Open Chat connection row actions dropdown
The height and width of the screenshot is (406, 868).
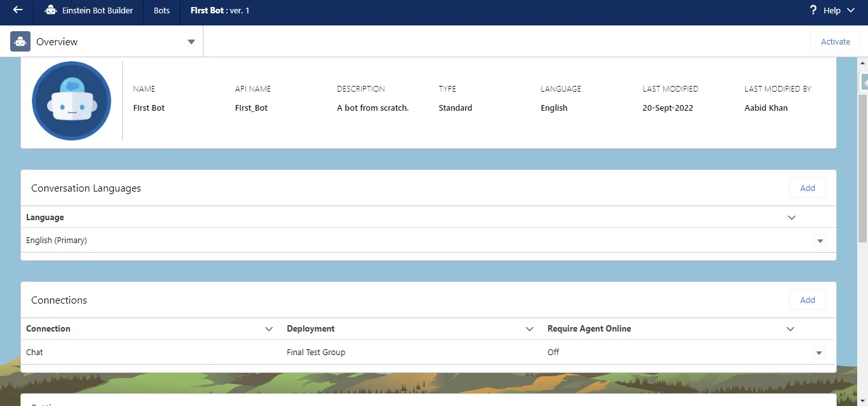pyautogui.click(x=818, y=353)
